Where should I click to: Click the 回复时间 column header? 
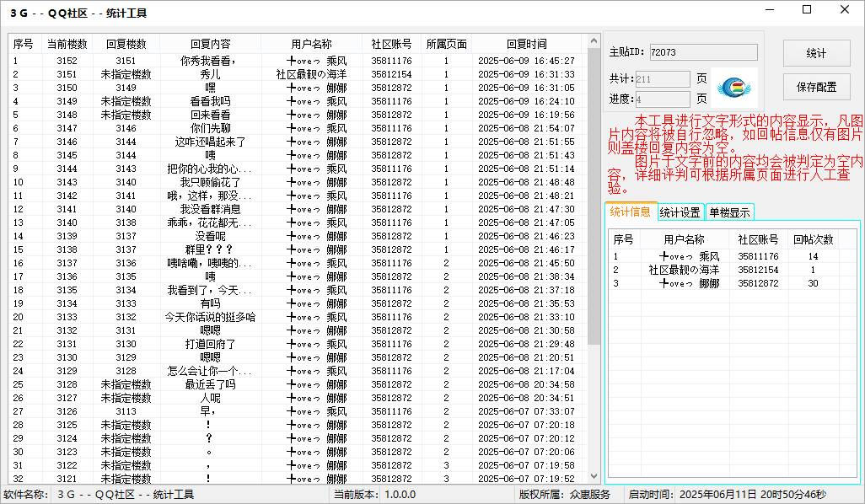[527, 44]
